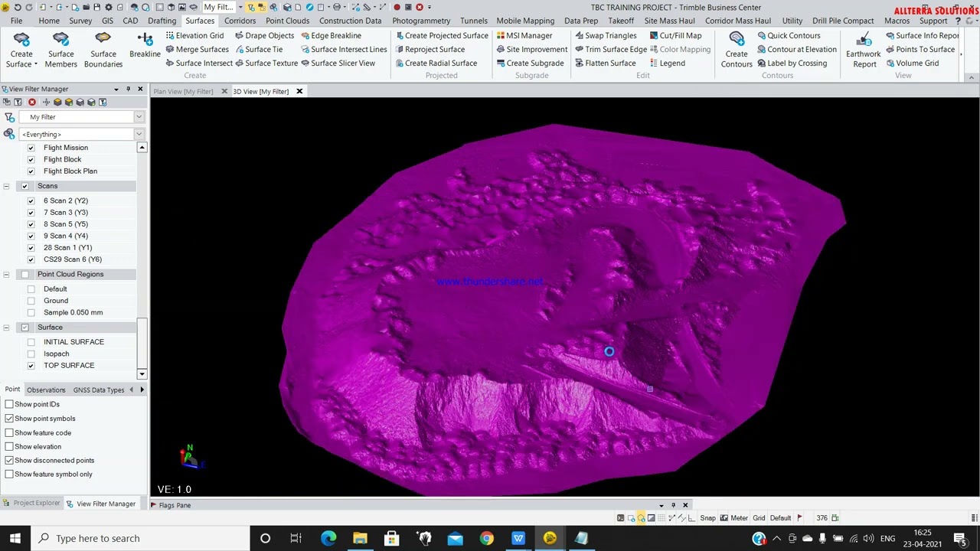This screenshot has width=980, height=551.
Task: Open the Point Clouds ribbon tab
Action: 287,21
